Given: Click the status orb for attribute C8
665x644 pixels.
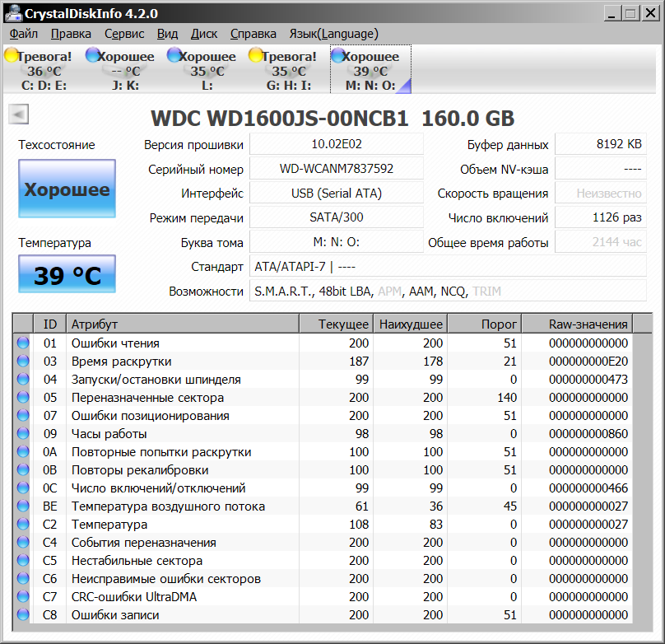Looking at the screenshot, I should click(23, 615).
